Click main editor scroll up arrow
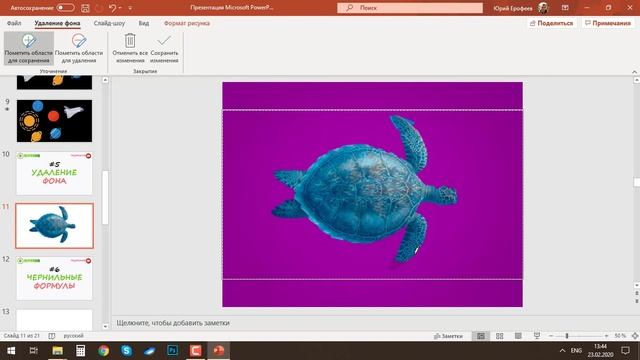This screenshot has height=360, width=640. pos(636,80)
